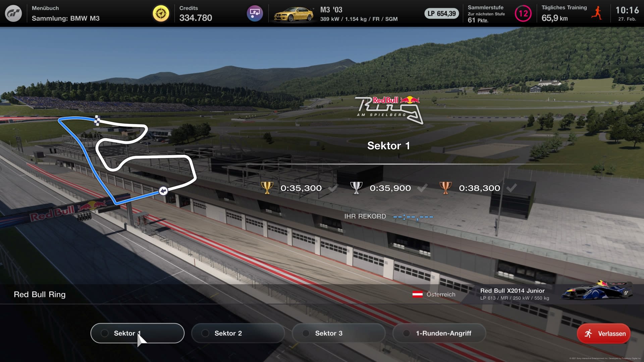The image size is (644, 362).
Task: Toggle the Sektor 2 radio button
Action: (206, 333)
